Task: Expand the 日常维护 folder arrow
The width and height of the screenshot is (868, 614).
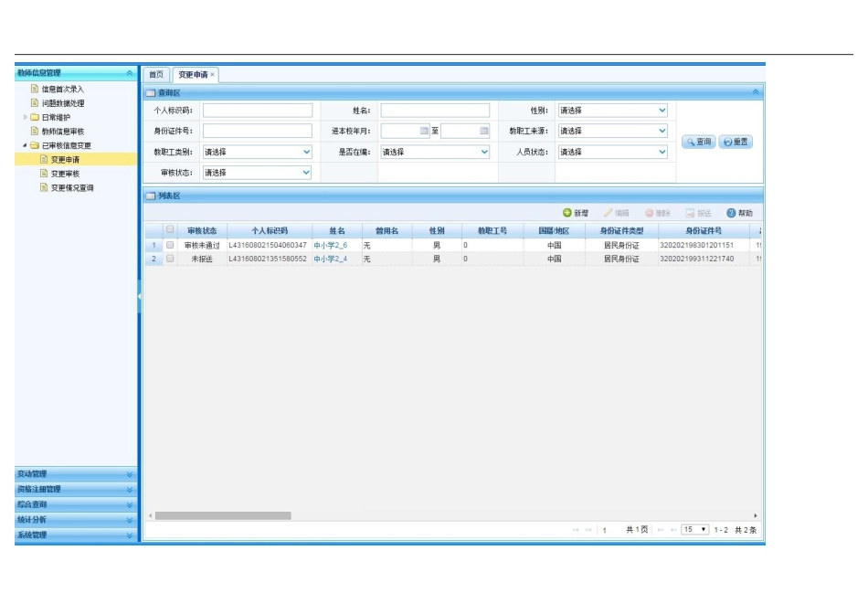Action: coord(25,117)
